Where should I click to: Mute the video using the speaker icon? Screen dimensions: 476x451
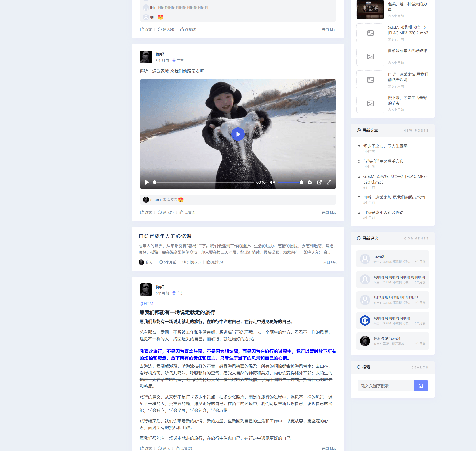click(272, 182)
